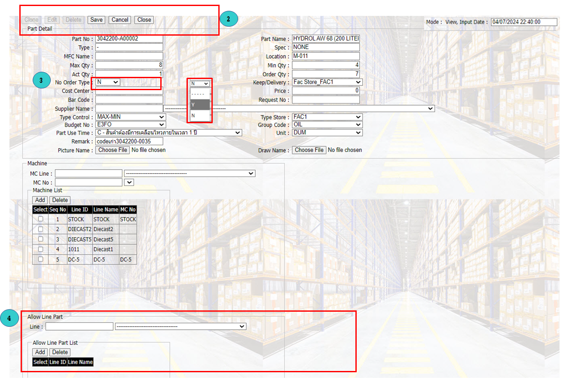Open the Unit DUM dropdown
The width and height of the screenshot is (575, 392).
327,133
